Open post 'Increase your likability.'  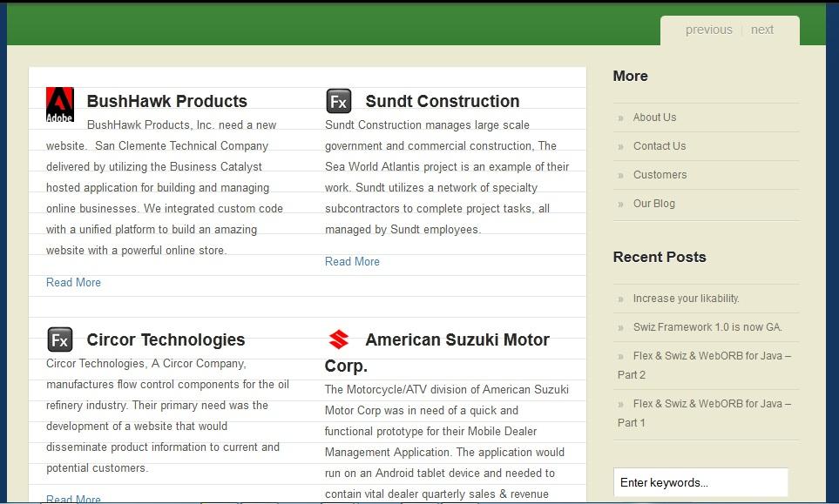[x=686, y=299]
